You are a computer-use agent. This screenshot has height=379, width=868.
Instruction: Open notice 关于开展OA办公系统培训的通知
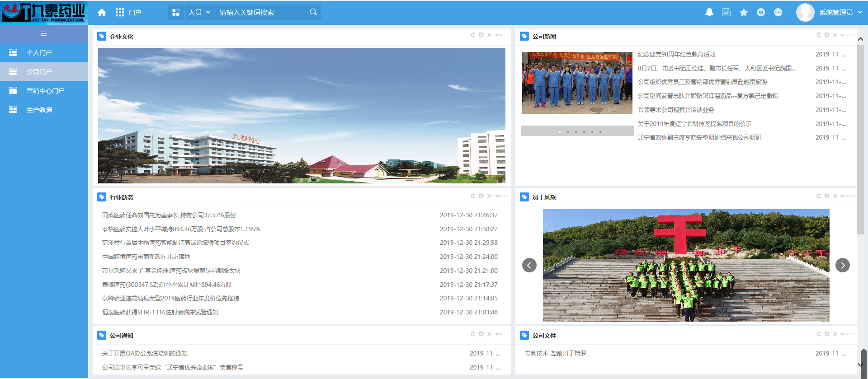145,353
